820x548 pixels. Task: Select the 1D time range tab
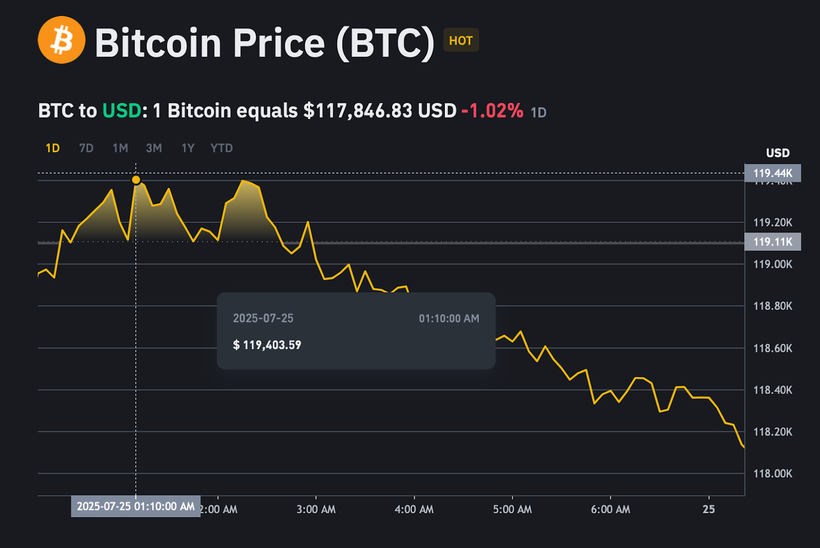52,148
